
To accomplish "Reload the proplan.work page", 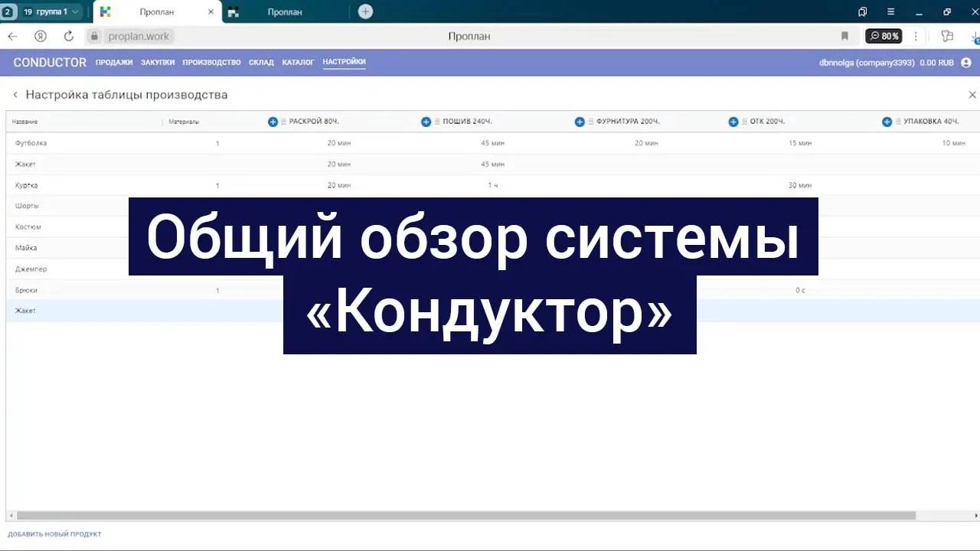I will [68, 36].
